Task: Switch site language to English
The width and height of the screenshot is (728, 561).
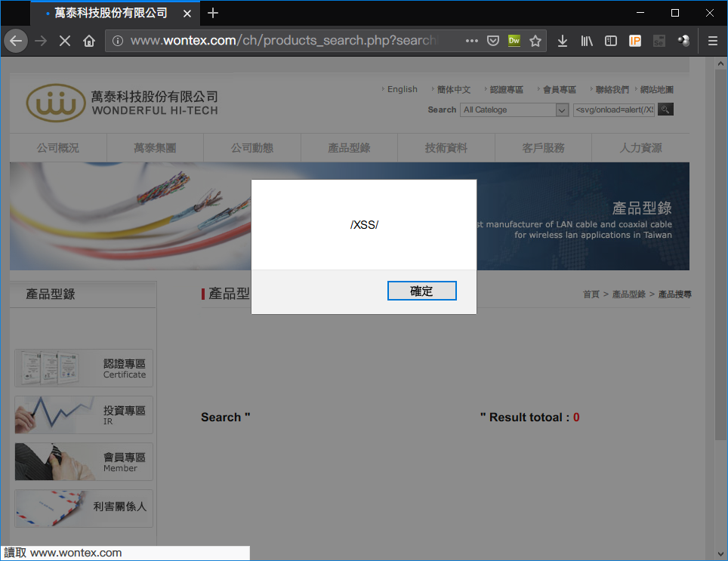Action: coord(402,89)
